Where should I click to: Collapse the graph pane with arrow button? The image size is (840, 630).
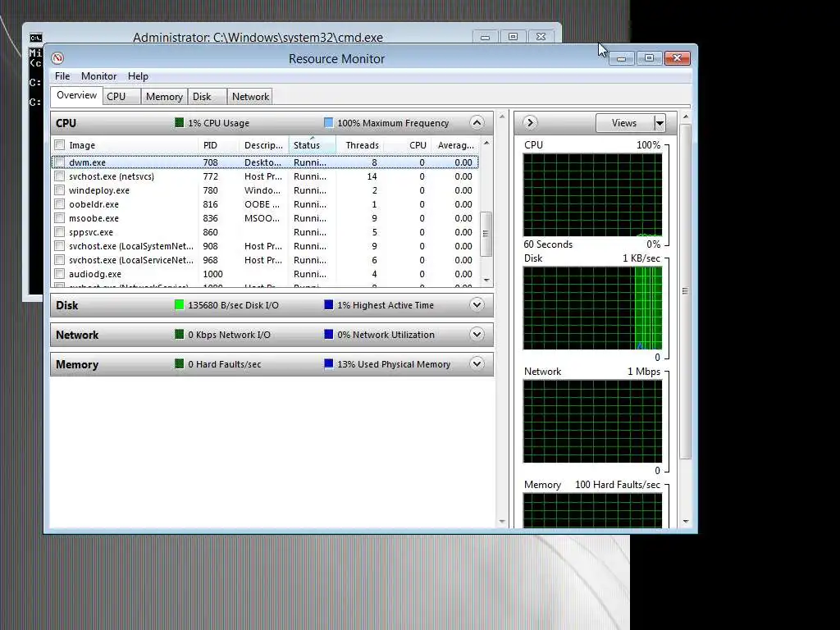point(530,123)
